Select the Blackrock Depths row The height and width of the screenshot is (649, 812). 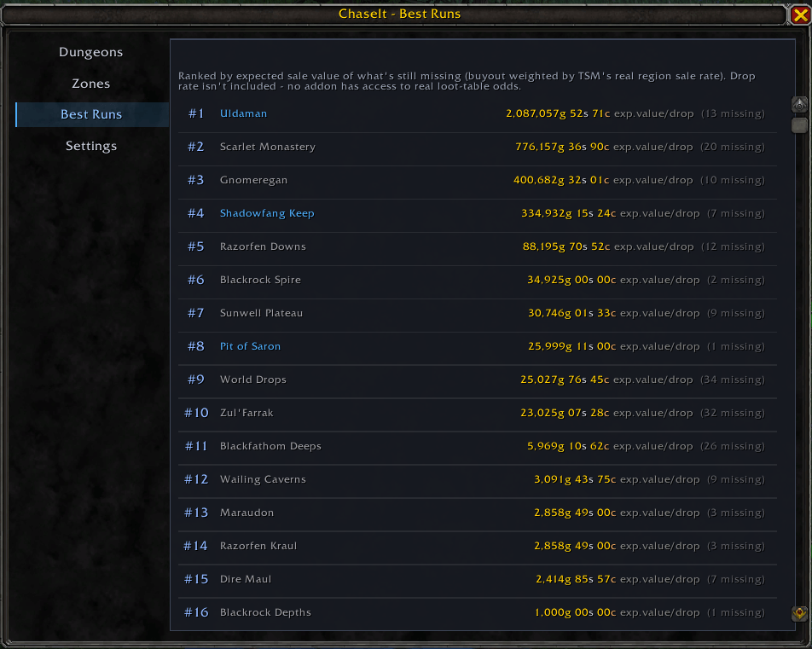pyautogui.click(x=477, y=612)
